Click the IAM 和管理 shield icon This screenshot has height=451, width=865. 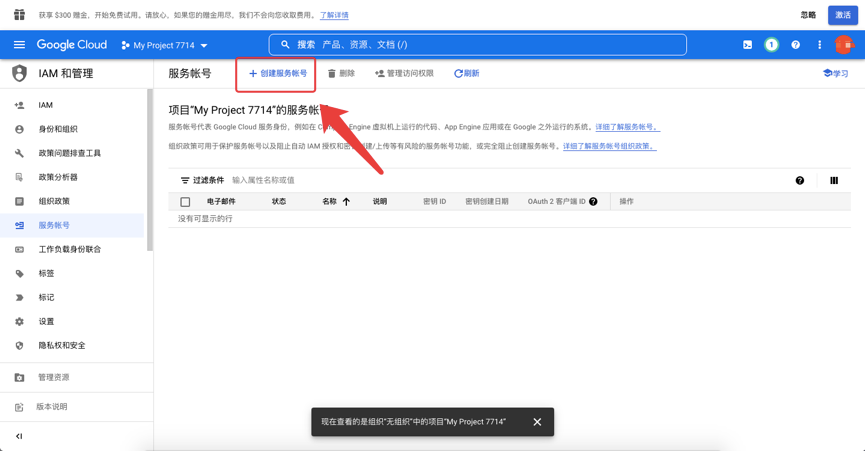point(19,73)
